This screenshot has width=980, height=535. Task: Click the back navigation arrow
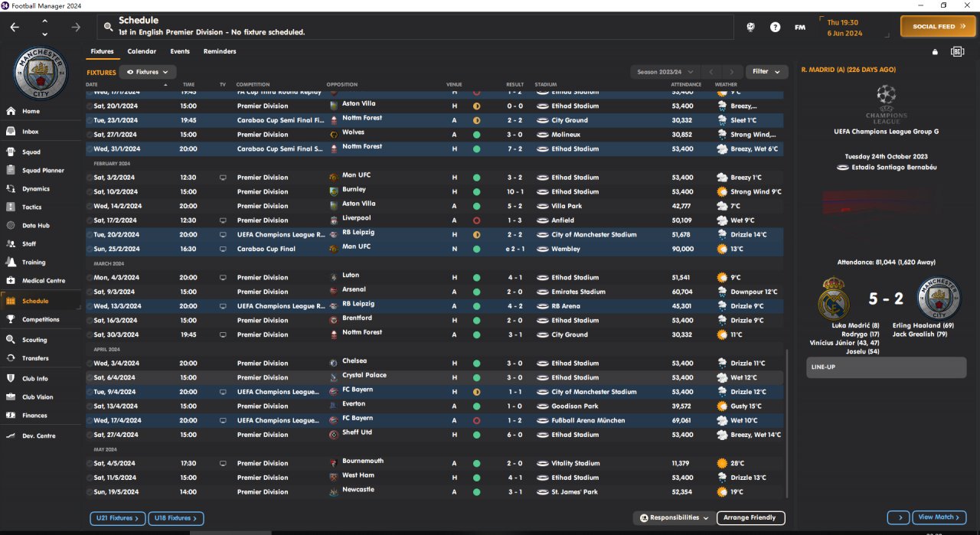(15, 27)
